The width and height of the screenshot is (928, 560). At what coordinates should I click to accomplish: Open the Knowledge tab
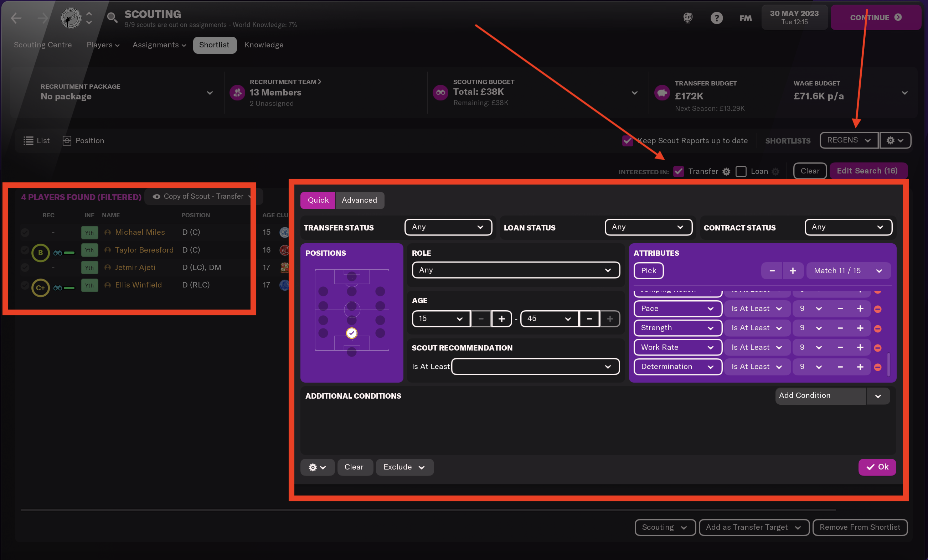(264, 45)
